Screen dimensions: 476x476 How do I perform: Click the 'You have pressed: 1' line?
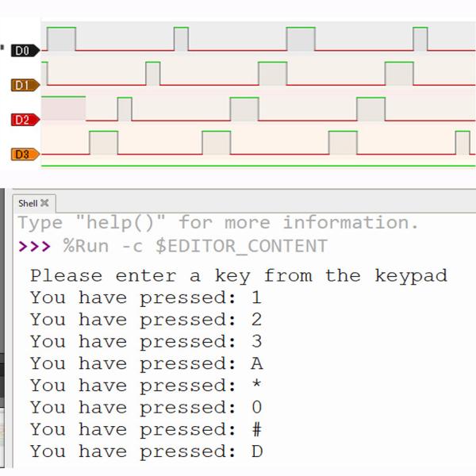pyautogui.click(x=145, y=298)
